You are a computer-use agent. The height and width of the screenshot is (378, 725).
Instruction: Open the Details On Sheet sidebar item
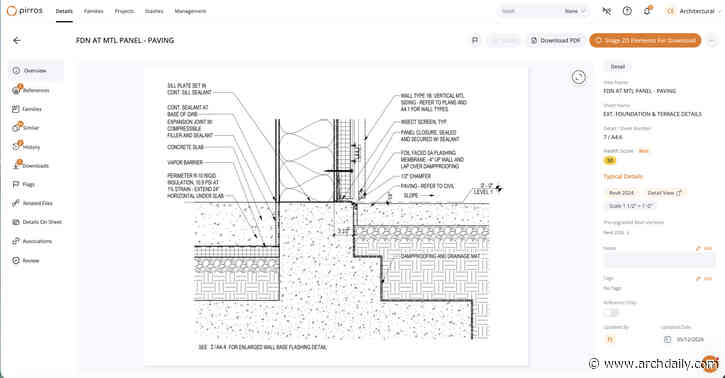[36, 222]
